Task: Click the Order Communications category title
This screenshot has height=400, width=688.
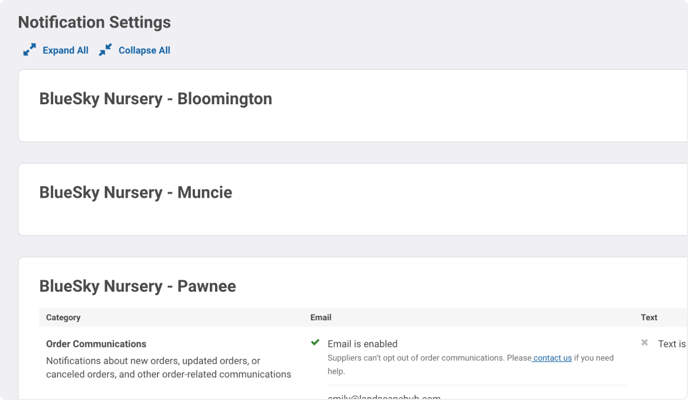Action: click(96, 344)
